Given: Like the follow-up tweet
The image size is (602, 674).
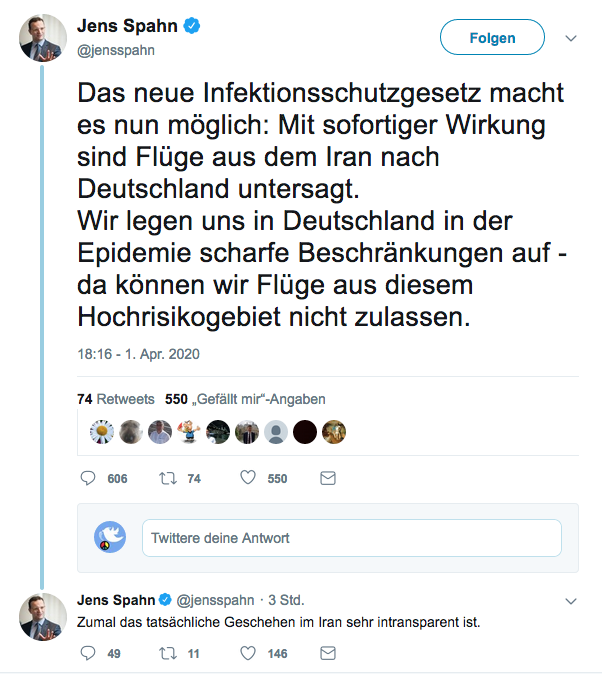Looking at the screenshot, I should pyautogui.click(x=248, y=653).
